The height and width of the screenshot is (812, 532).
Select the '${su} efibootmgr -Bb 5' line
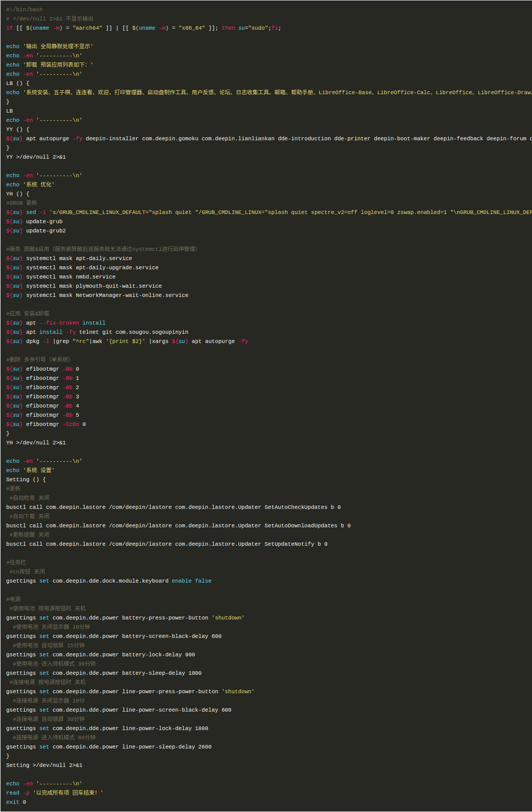42,415
